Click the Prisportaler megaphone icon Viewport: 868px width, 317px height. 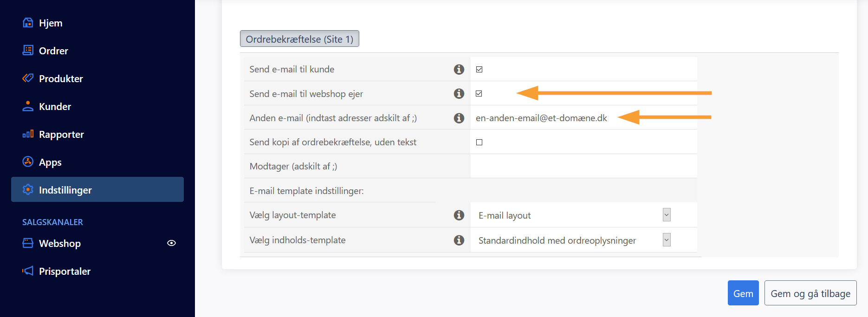point(28,271)
